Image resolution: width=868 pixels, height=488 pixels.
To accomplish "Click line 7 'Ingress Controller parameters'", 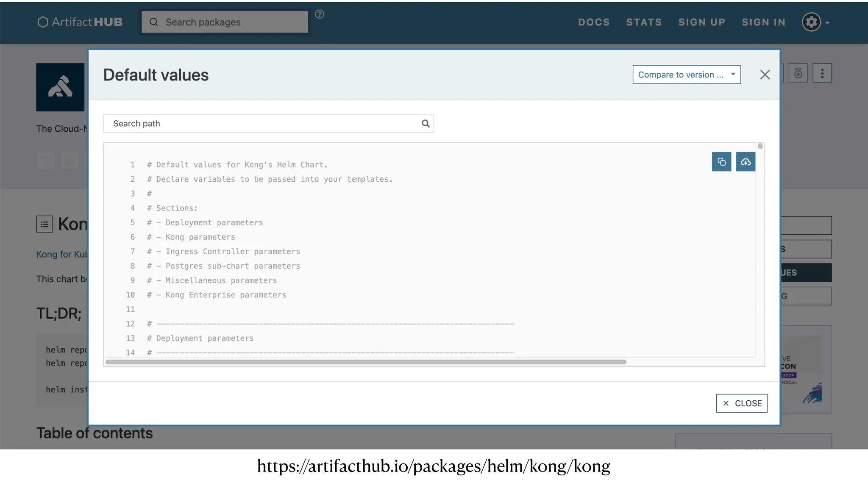I will tap(233, 252).
